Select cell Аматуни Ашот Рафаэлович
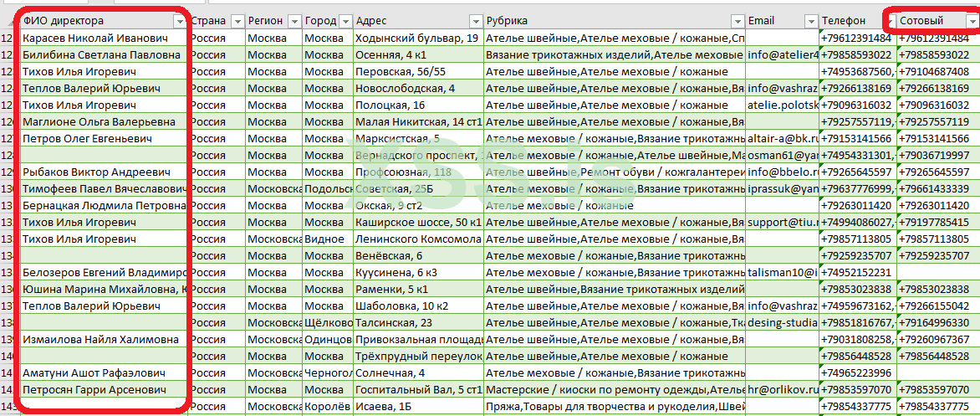 point(105,372)
